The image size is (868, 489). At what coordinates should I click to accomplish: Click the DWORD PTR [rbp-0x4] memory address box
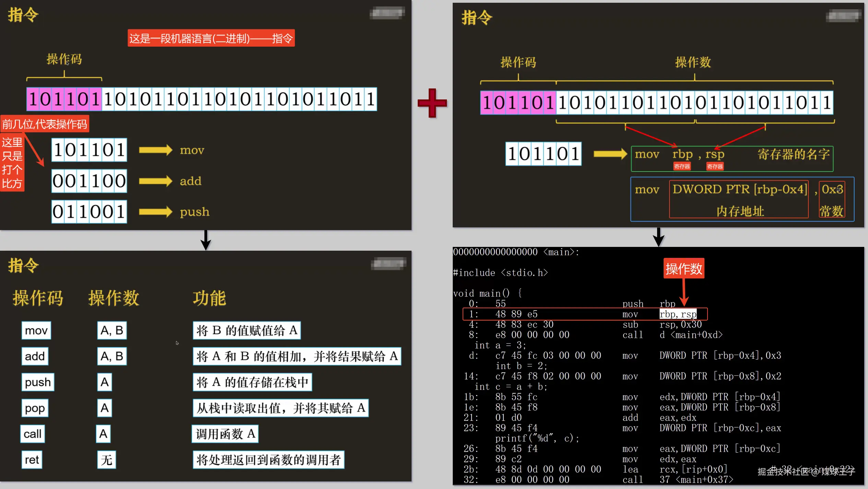tap(739, 199)
